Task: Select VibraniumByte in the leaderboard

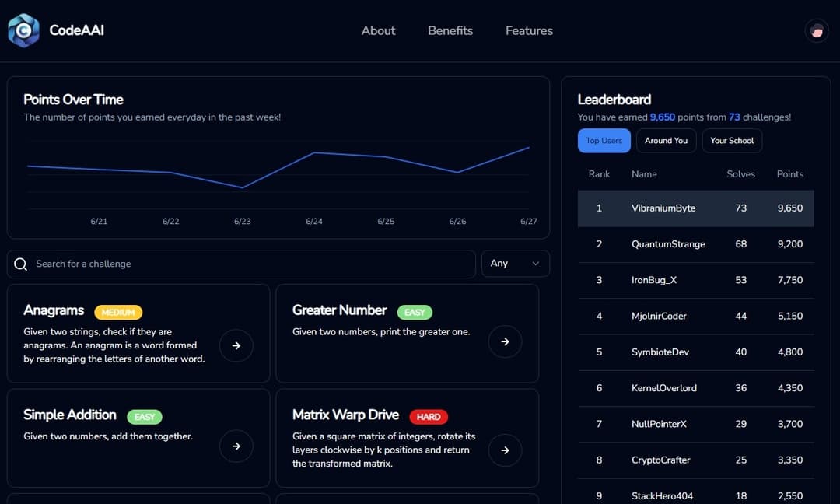Action: click(x=695, y=208)
